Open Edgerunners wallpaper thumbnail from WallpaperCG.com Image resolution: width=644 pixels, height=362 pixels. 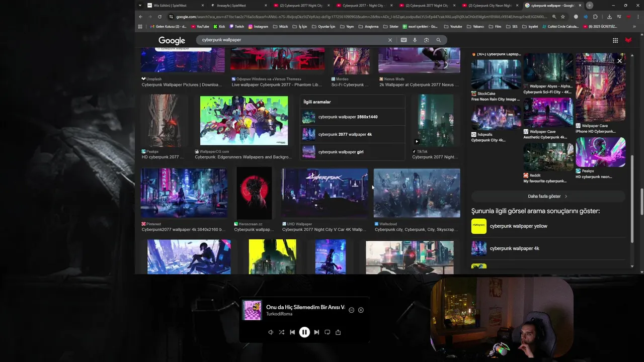(x=244, y=120)
